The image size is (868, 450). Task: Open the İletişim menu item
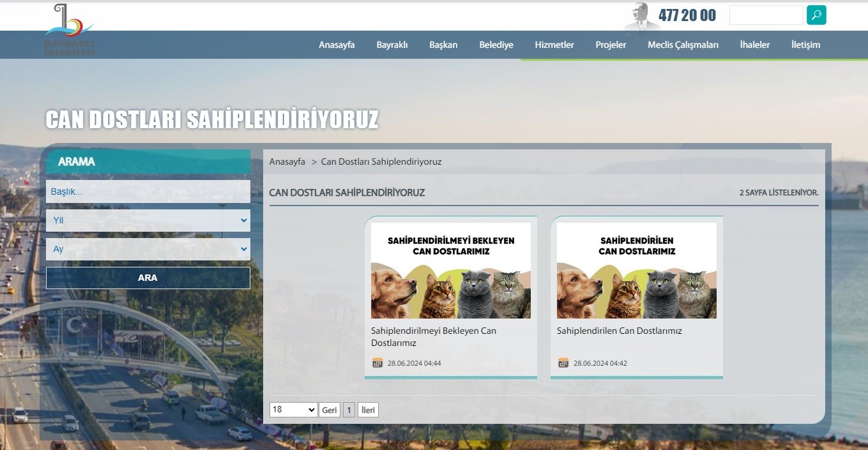point(805,45)
